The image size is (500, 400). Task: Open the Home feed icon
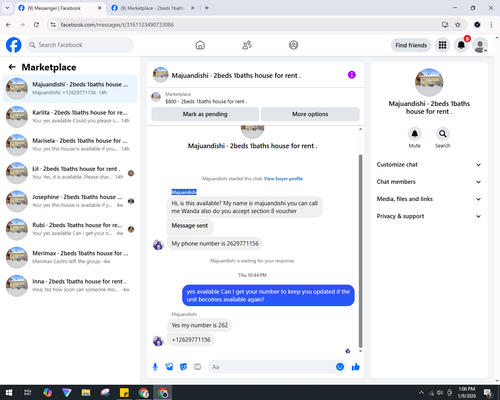click(x=200, y=45)
